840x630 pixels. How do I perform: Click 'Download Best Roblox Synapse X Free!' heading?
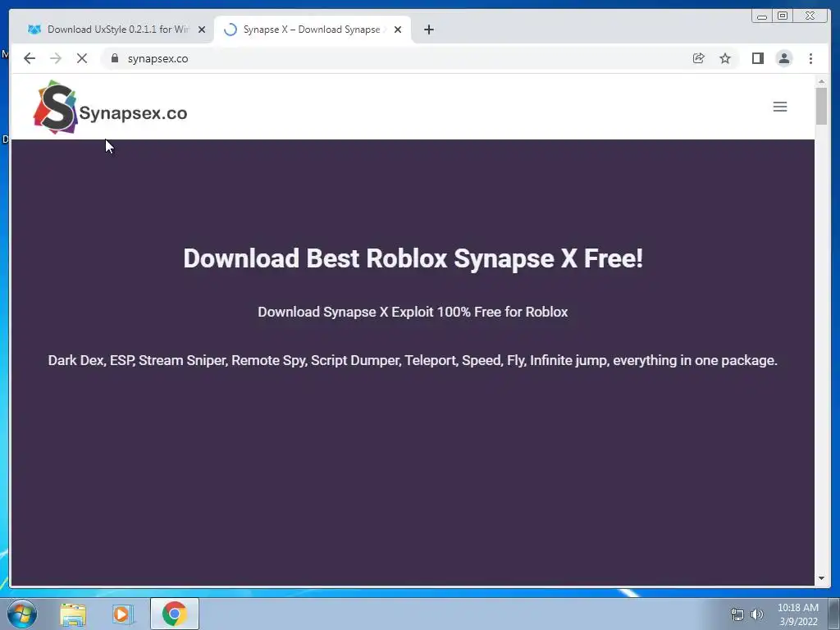pyautogui.click(x=413, y=258)
